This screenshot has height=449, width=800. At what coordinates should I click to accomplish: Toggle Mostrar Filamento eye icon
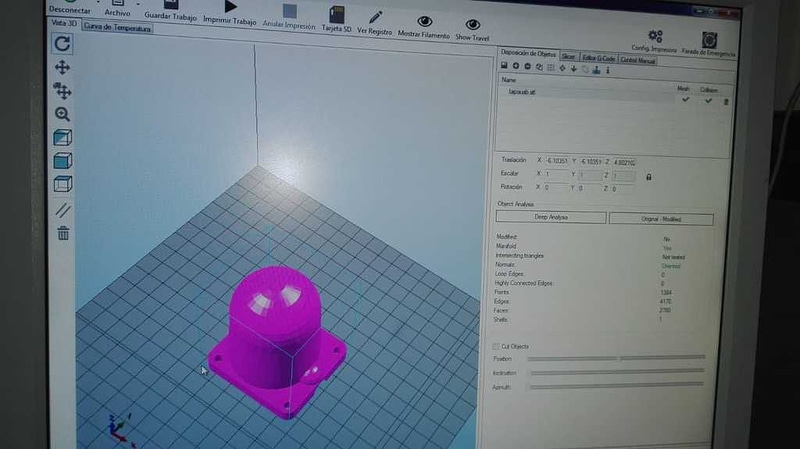pos(424,28)
